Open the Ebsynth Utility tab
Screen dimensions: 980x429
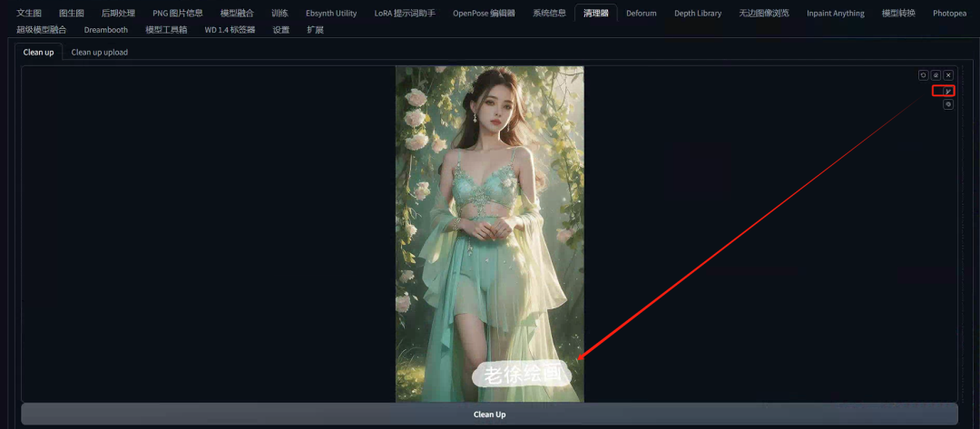[x=331, y=13]
